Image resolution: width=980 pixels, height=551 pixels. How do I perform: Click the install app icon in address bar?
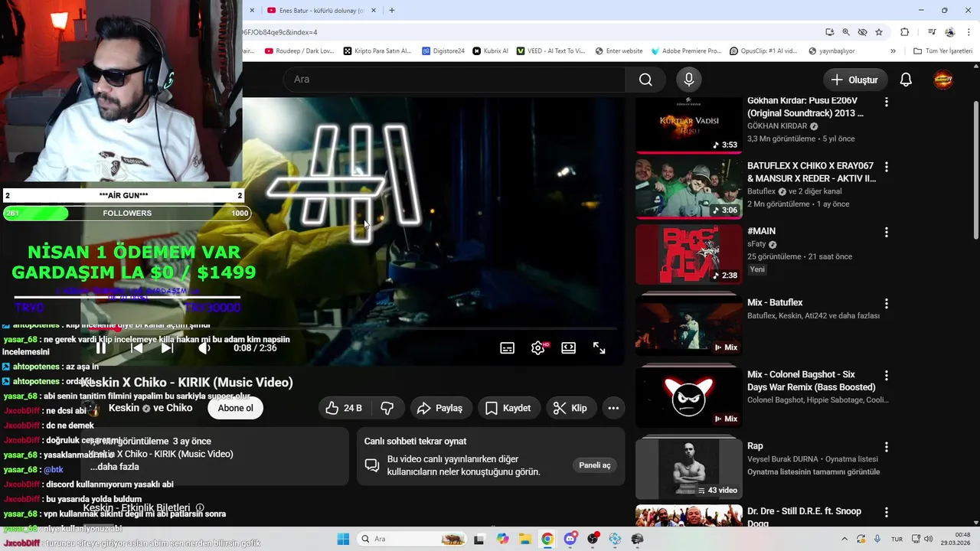tap(830, 32)
